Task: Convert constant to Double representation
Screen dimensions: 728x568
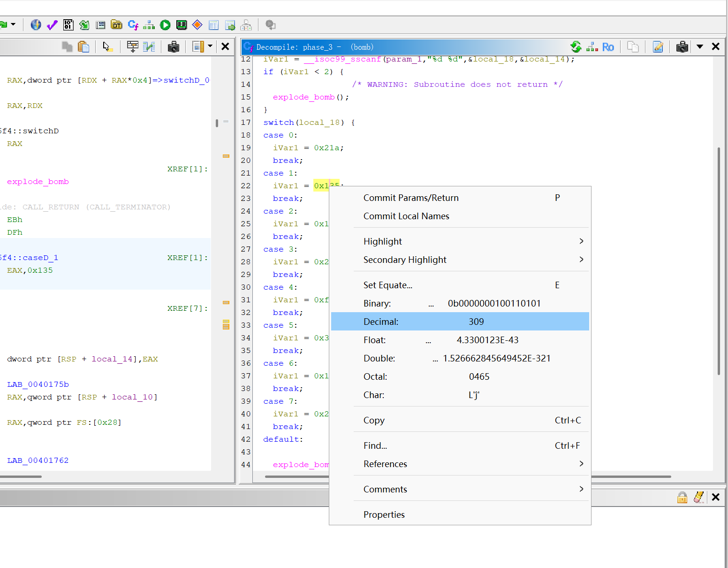Action: tap(460, 358)
